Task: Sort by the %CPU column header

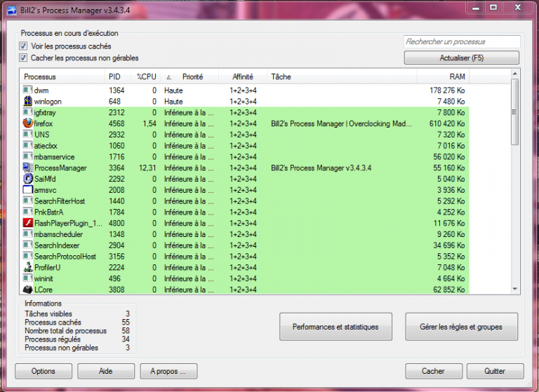Action: point(145,76)
